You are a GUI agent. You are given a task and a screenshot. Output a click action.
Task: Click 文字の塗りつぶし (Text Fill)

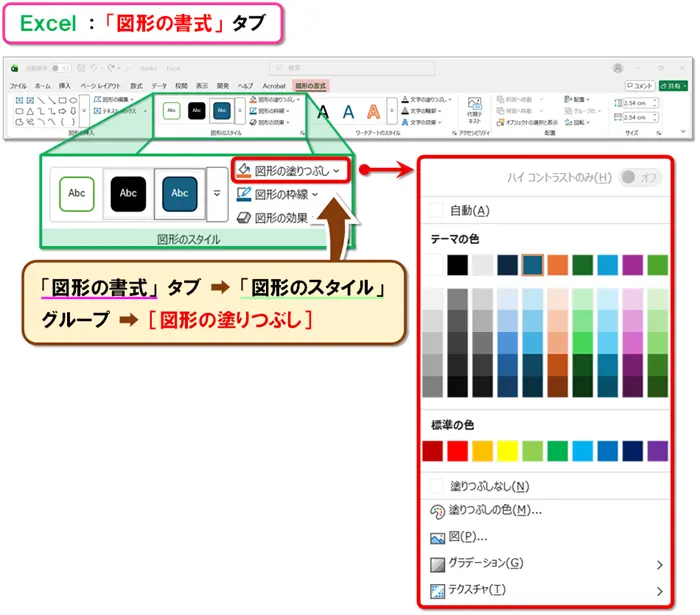coord(426,100)
